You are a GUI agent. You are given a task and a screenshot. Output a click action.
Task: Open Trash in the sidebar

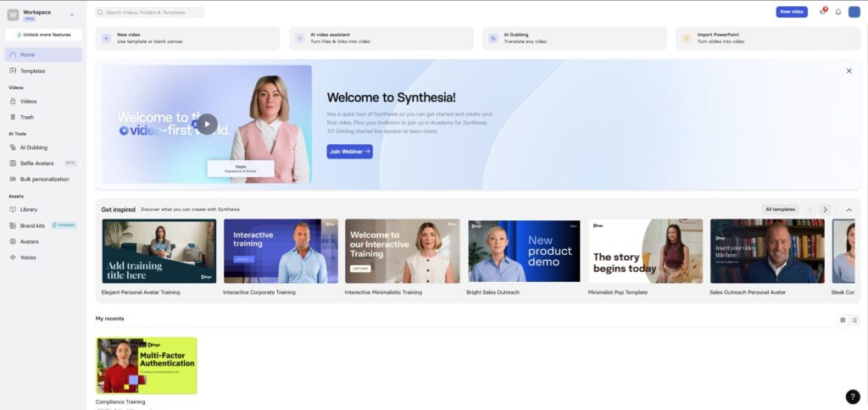[x=43, y=117]
